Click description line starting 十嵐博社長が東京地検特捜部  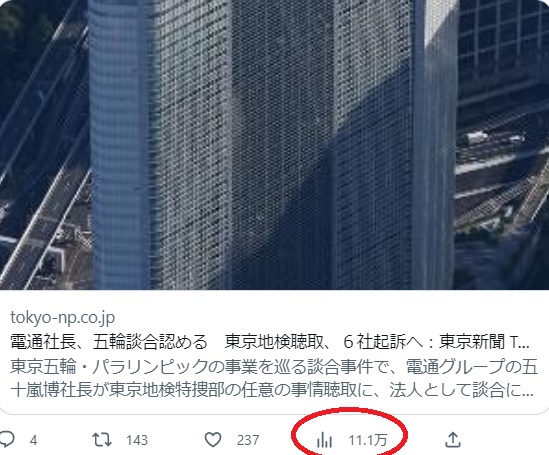272,390
